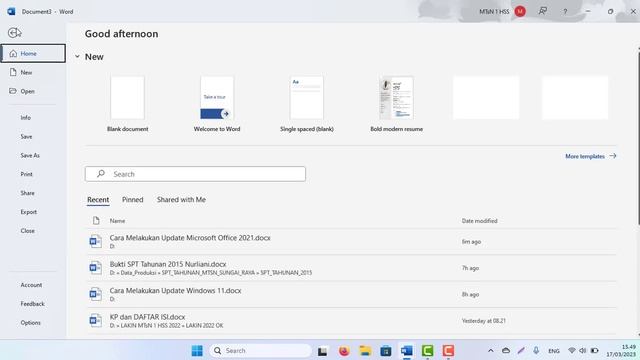The image size is (640, 360).
Task: Create a Blank document
Action: [127, 104]
